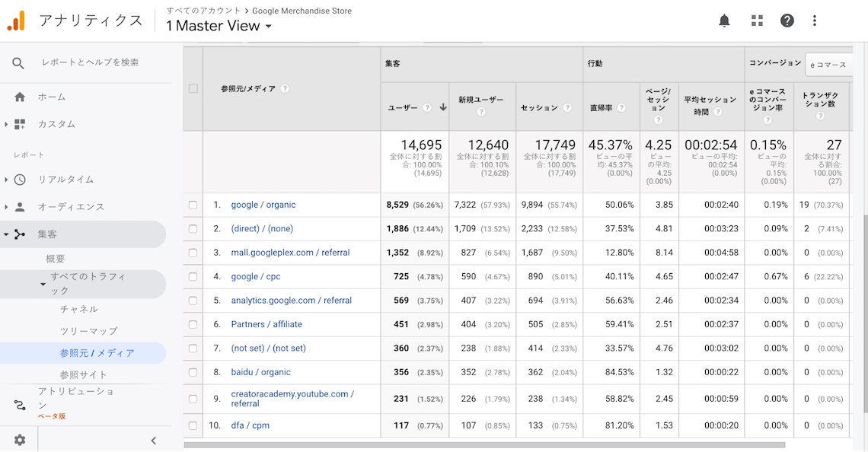Open the eコマース conversion dropdown
This screenshot has height=452, width=868.
point(828,65)
